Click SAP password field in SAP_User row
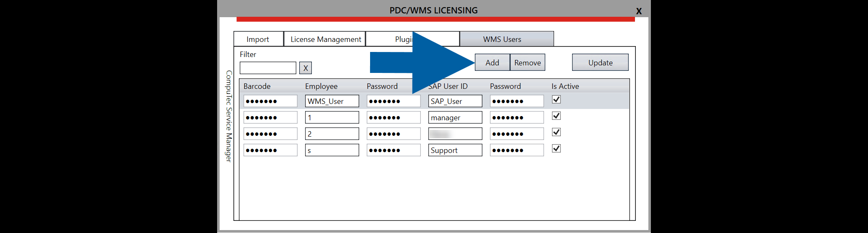Image resolution: width=868 pixels, height=233 pixels. [517, 101]
